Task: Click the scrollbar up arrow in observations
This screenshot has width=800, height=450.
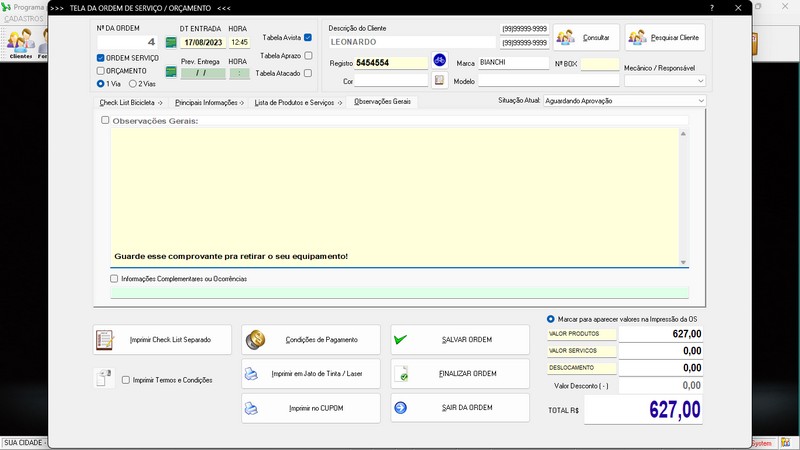Action: pos(683,134)
